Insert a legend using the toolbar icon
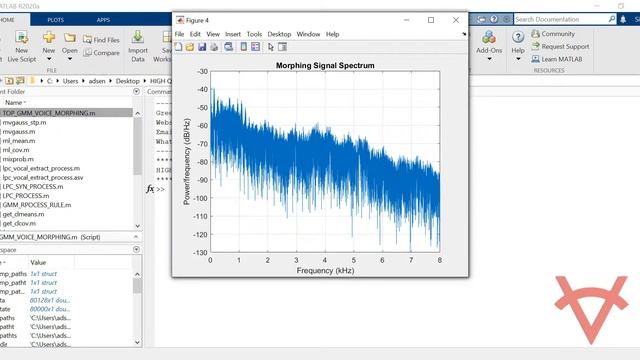 click(x=256, y=47)
